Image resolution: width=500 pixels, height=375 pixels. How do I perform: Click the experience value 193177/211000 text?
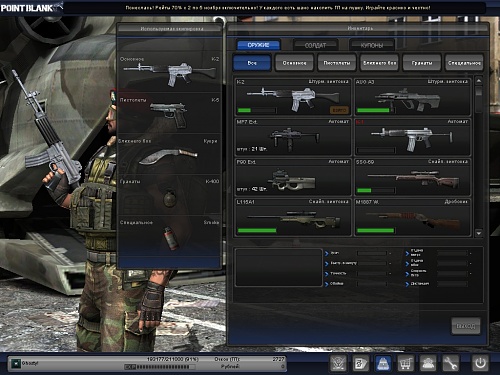172,359
